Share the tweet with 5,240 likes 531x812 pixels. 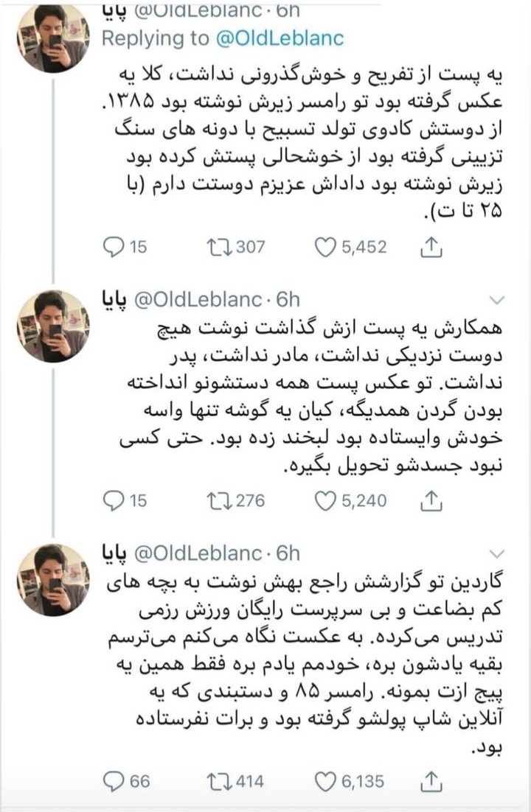(431, 502)
